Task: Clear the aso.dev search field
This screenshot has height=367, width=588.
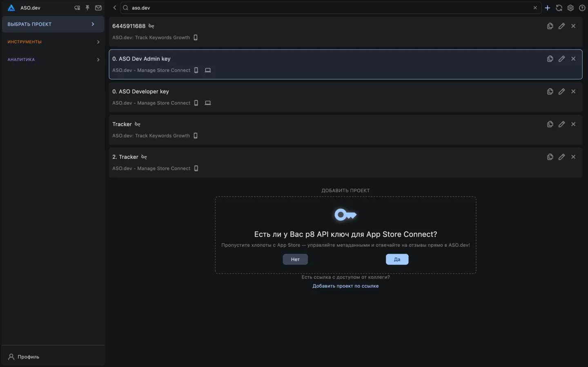Action: 535,8
